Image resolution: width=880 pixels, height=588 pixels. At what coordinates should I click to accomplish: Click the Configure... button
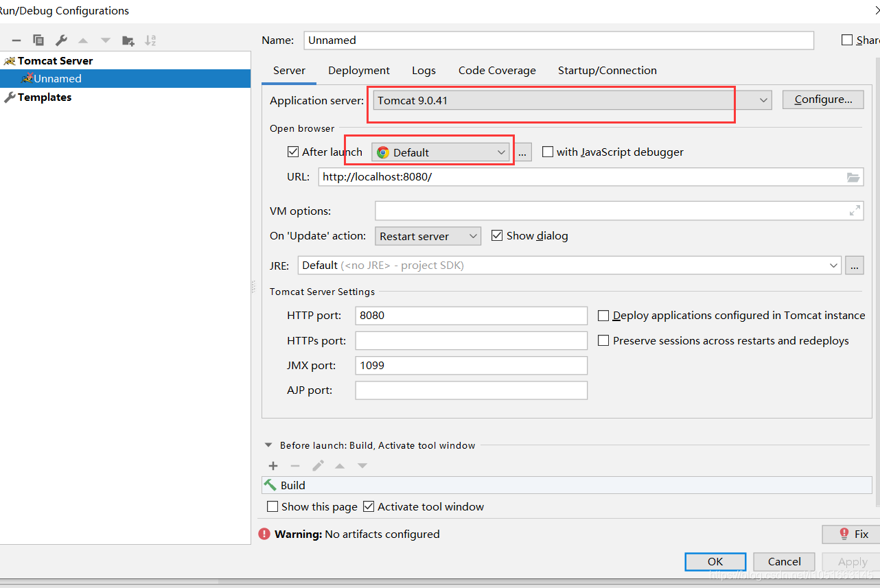(x=824, y=99)
